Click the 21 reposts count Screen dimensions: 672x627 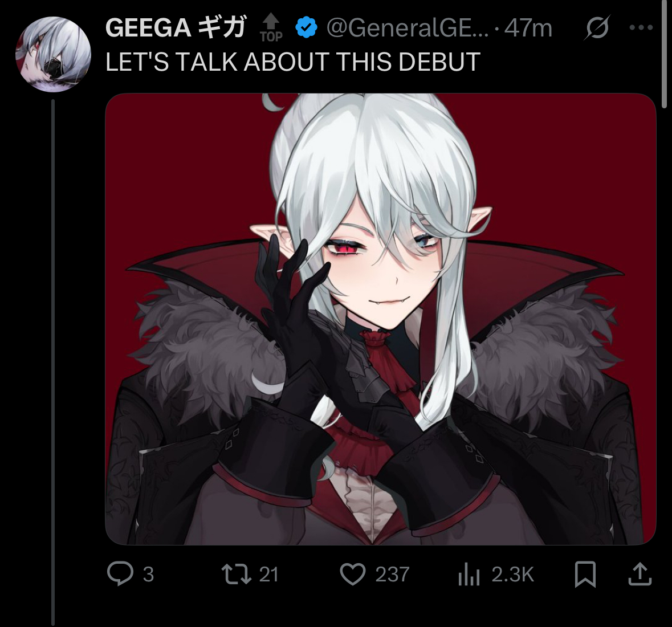point(268,575)
